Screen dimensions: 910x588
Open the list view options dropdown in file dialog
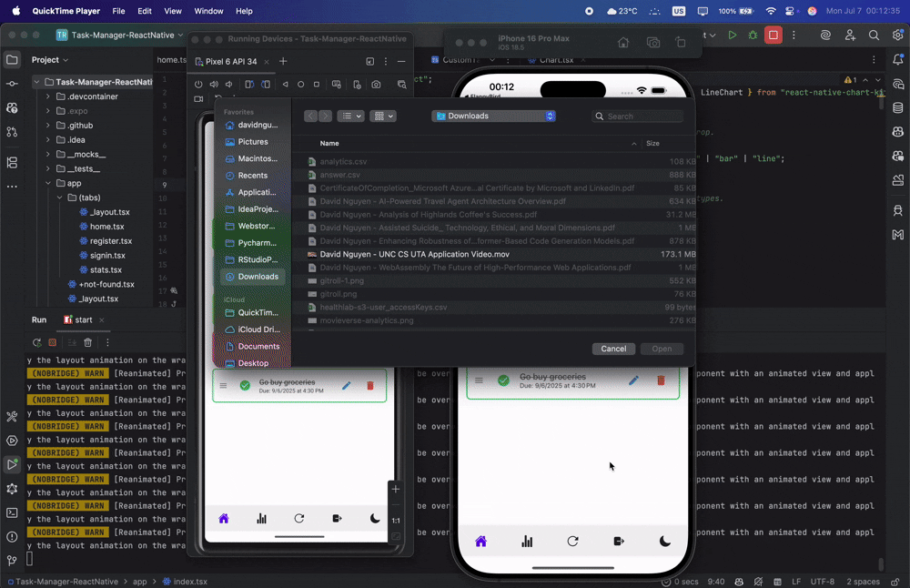point(350,117)
